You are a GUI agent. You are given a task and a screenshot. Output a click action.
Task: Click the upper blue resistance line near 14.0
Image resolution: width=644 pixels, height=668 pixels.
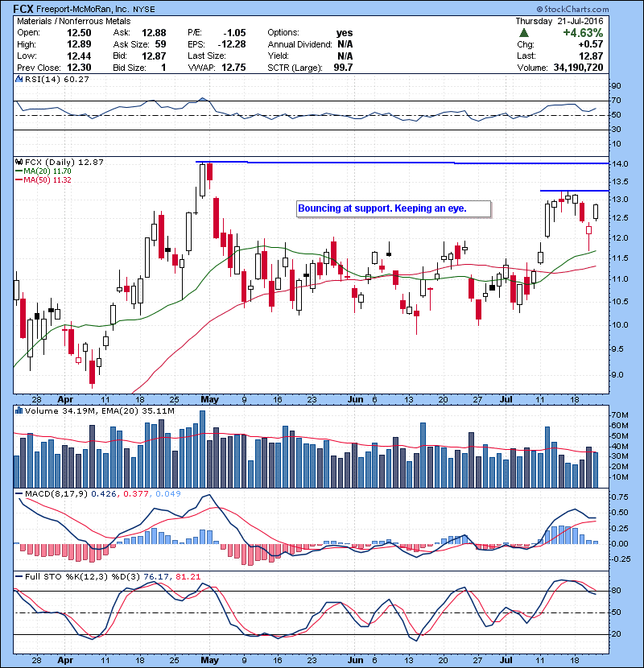(x=402, y=163)
